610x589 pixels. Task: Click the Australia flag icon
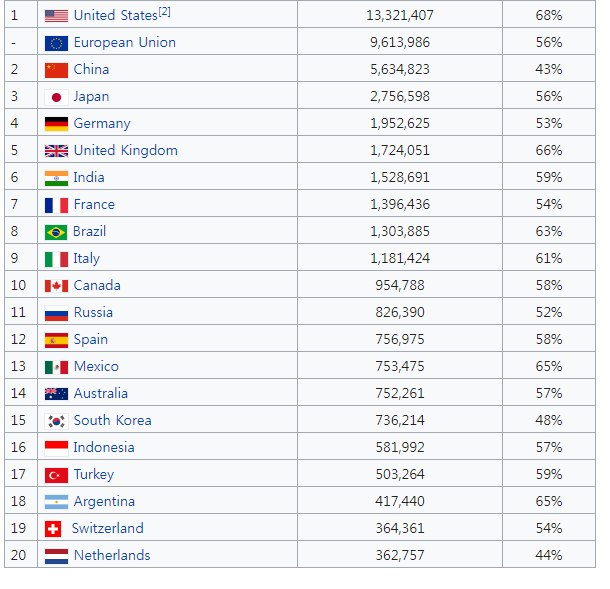(x=56, y=394)
